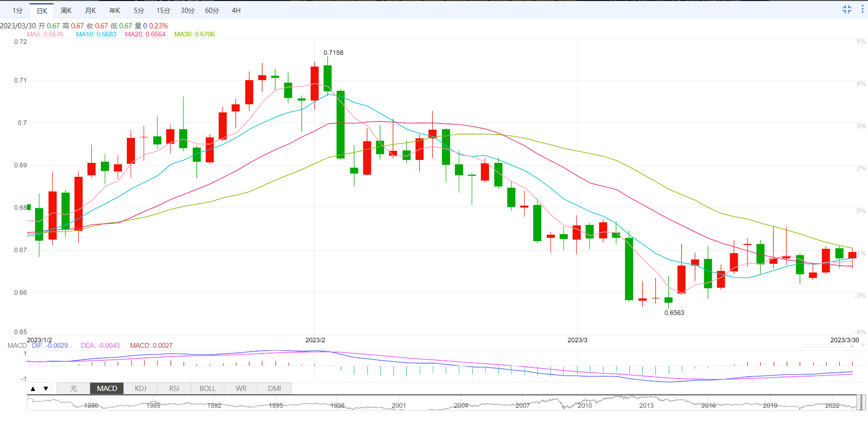Switch indicator to BOLL
868x428 pixels.
tap(208, 388)
